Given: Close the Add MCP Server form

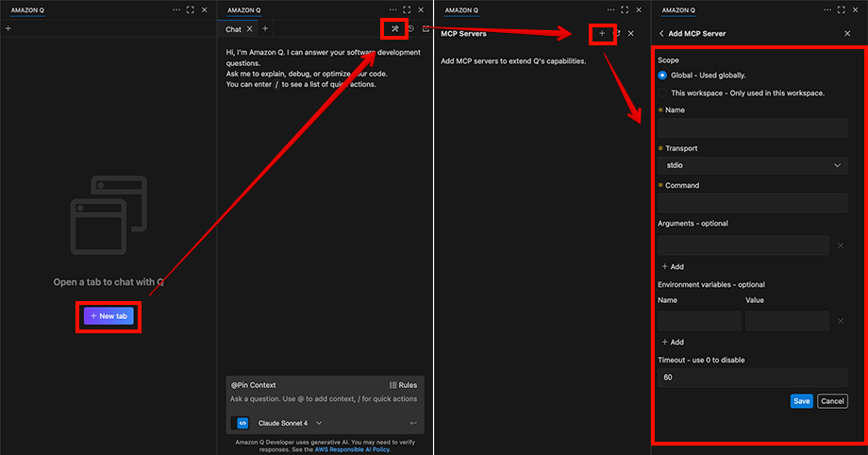Looking at the screenshot, I should click(x=847, y=33).
